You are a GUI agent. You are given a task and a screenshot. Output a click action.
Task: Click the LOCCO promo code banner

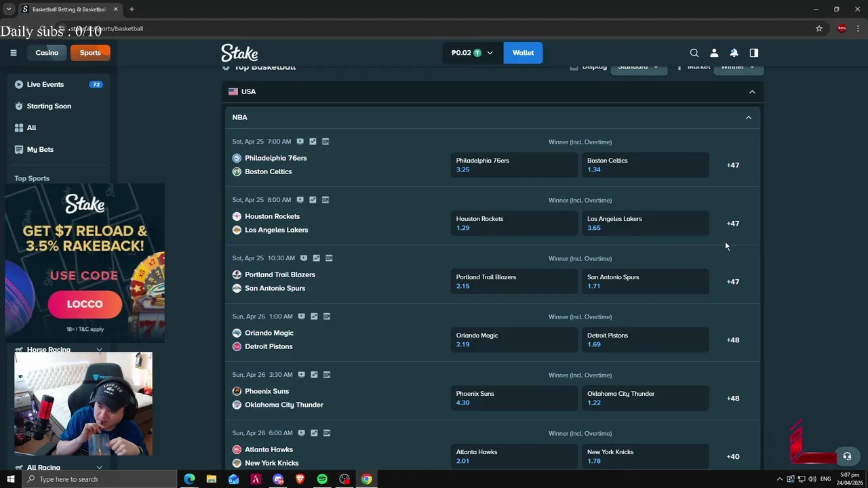pos(85,304)
